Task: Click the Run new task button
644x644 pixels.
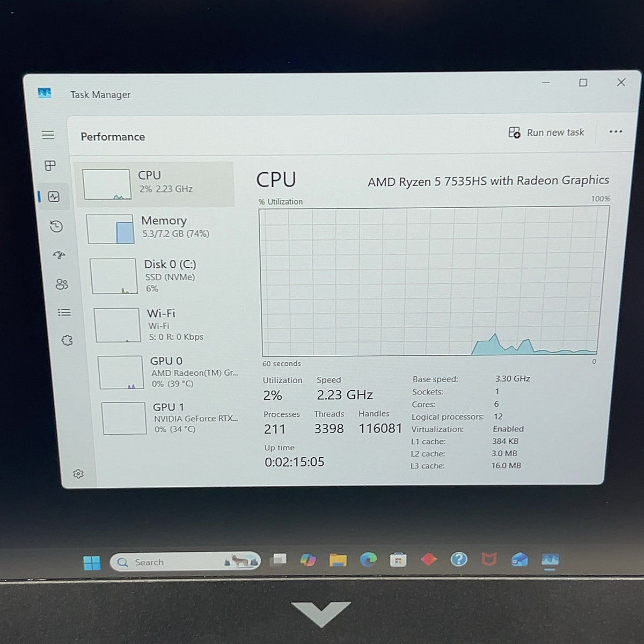Action: click(x=546, y=133)
